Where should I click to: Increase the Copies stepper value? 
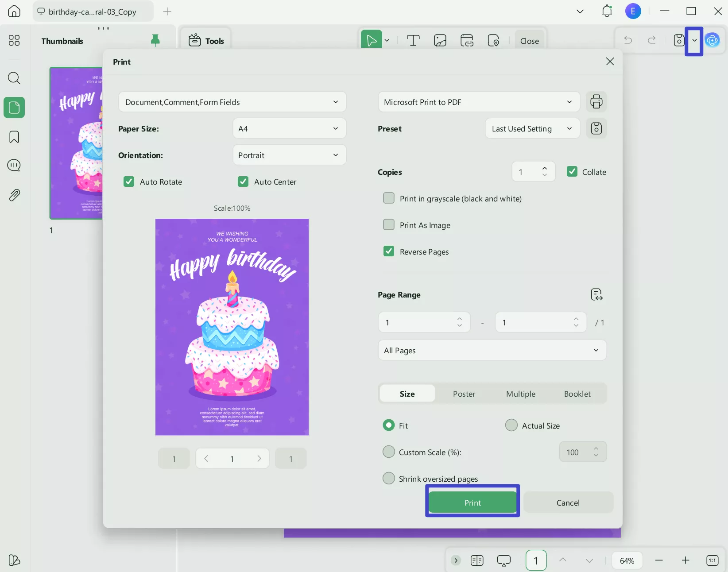545,168
